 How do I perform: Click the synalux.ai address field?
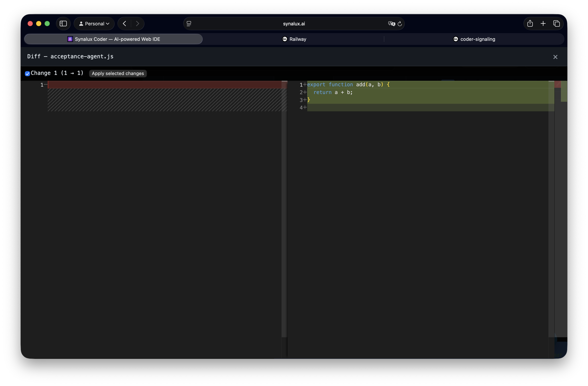[294, 24]
